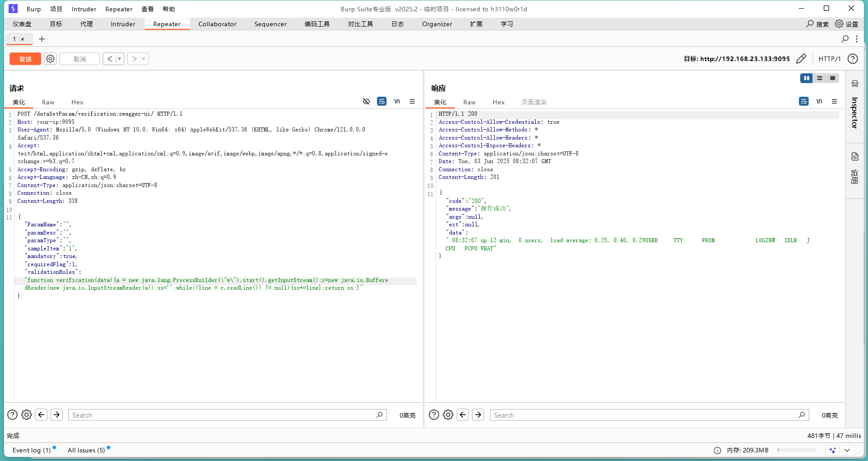Open request search help icon

tap(12, 414)
